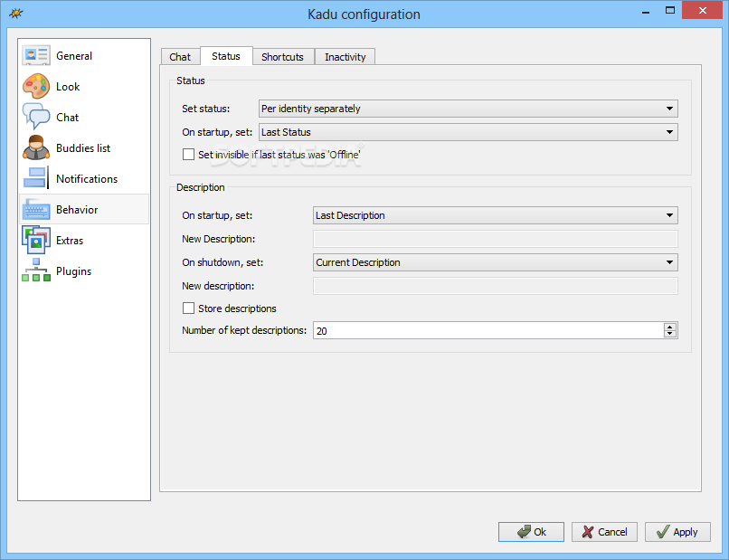Viewport: 729px width, 560px height.
Task: Confirm with the Ok button
Action: click(531, 532)
